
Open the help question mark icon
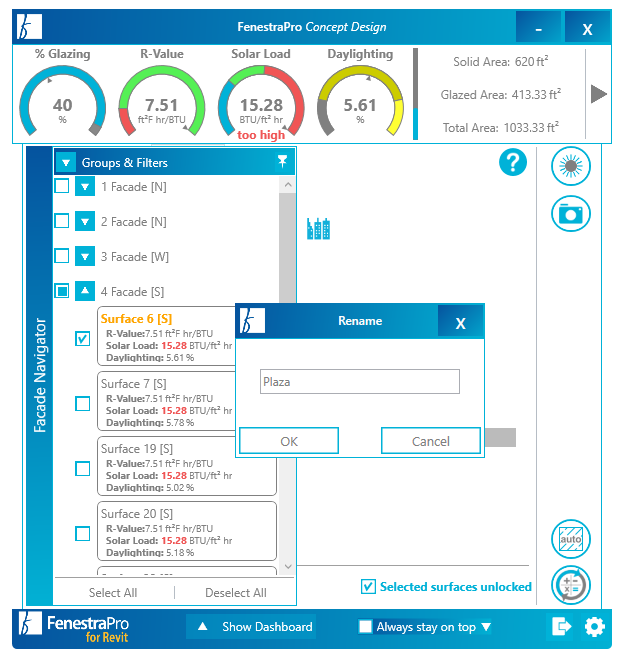[x=512, y=162]
